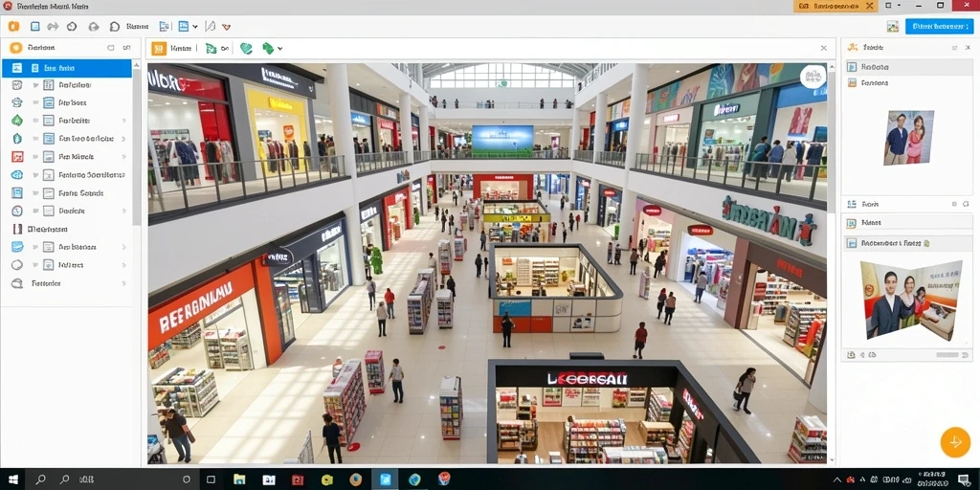This screenshot has width=980, height=490.
Task: Click the round white badge on the mall image
Action: (813, 78)
